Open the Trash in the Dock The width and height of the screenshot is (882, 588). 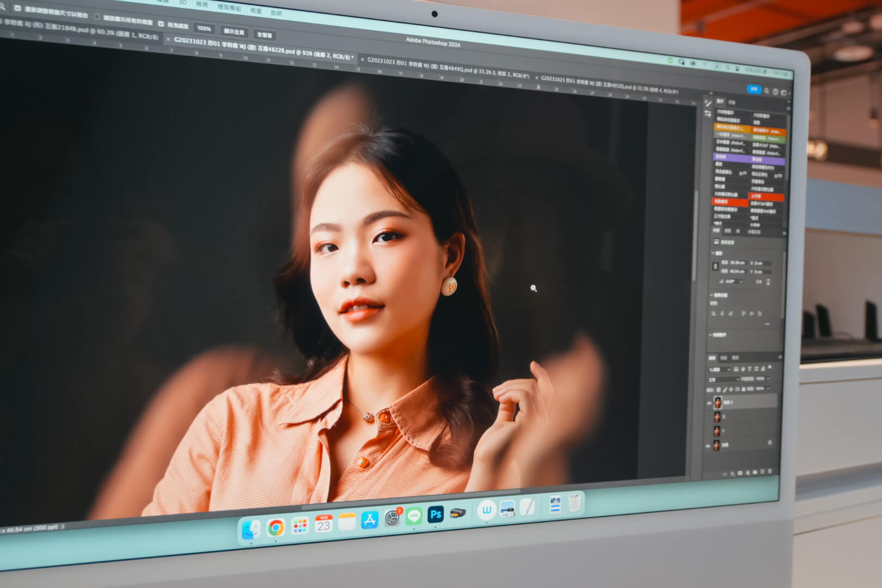pyautogui.click(x=574, y=503)
